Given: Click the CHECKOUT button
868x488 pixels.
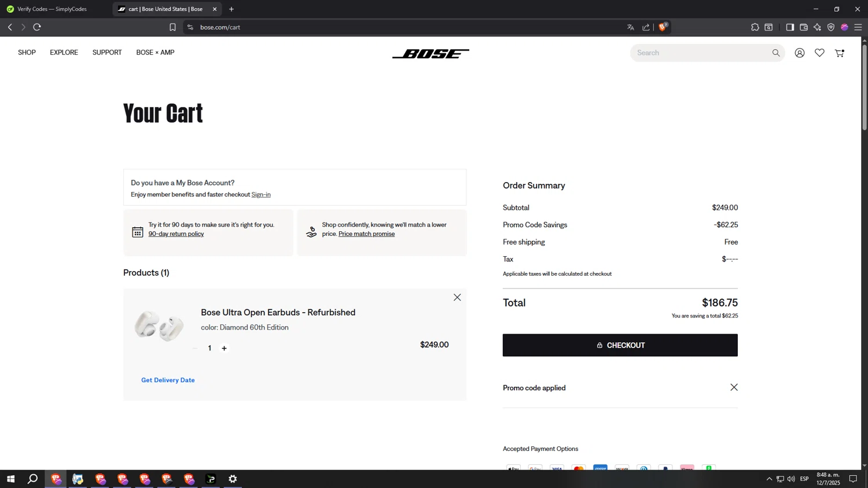Looking at the screenshot, I should click(620, 345).
